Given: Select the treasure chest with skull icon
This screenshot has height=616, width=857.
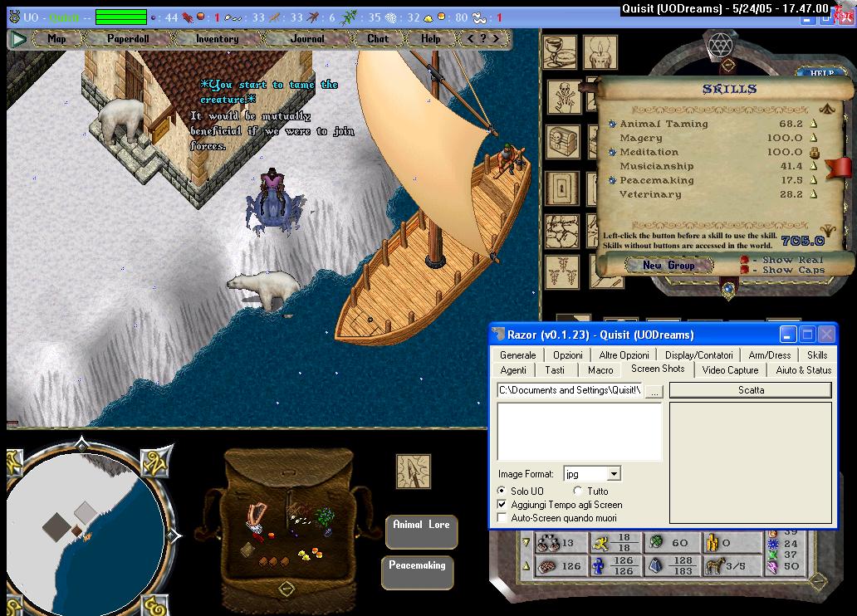Looking at the screenshot, I should 562,141.
